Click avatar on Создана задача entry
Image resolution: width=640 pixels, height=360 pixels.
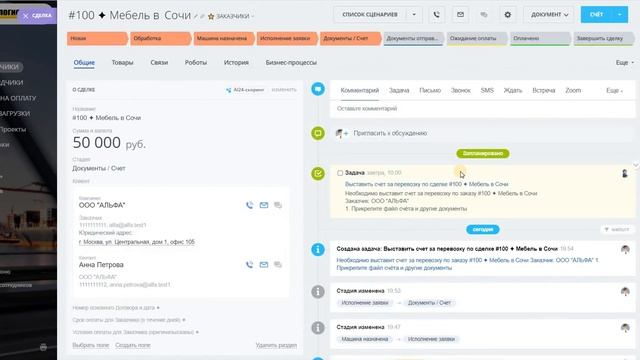(x=625, y=249)
